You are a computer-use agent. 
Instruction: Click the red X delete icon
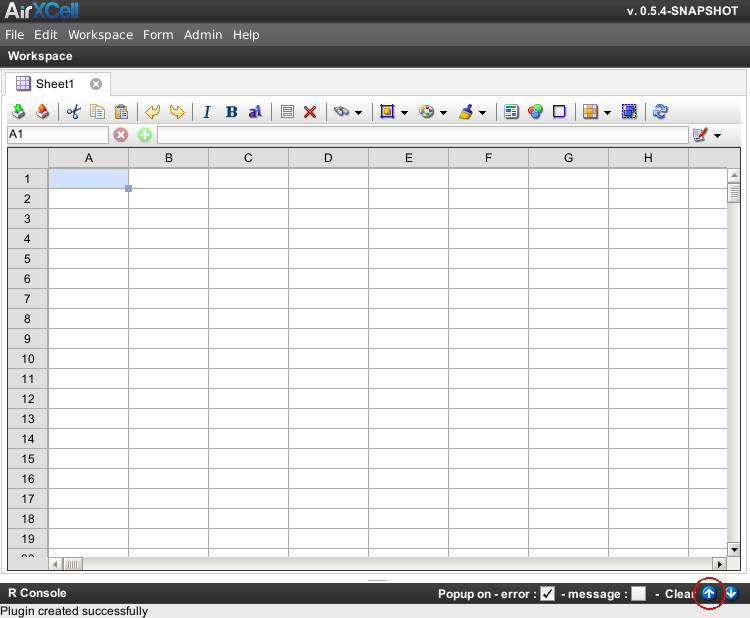(x=310, y=112)
